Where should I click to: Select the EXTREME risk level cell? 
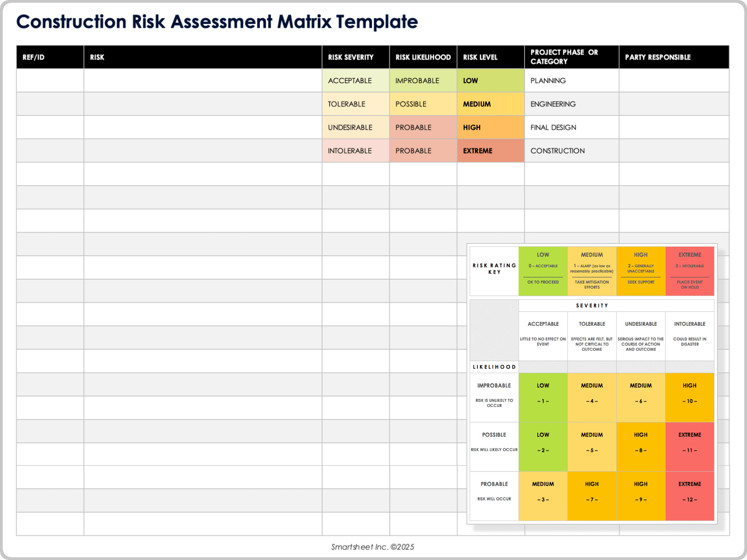tap(477, 150)
